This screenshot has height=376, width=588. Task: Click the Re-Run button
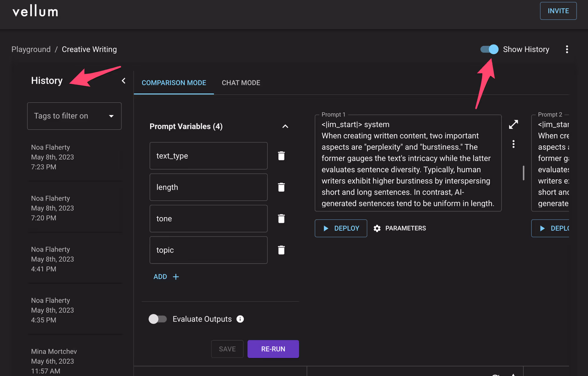[273, 349]
